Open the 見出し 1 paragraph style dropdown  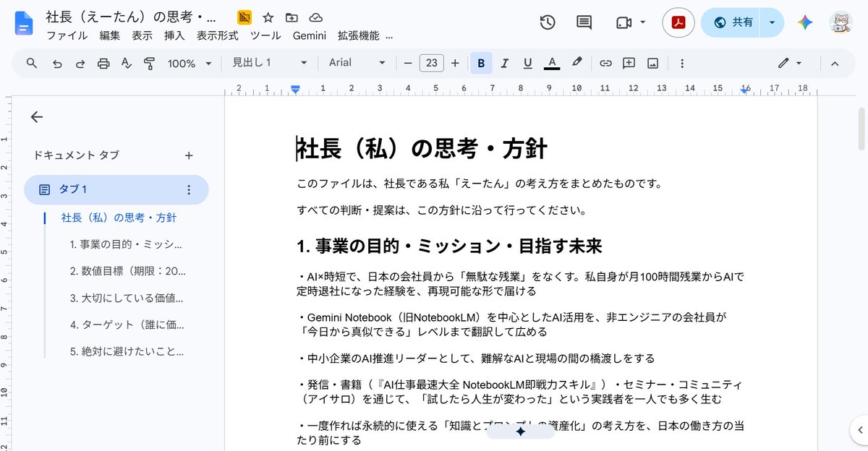click(x=270, y=63)
